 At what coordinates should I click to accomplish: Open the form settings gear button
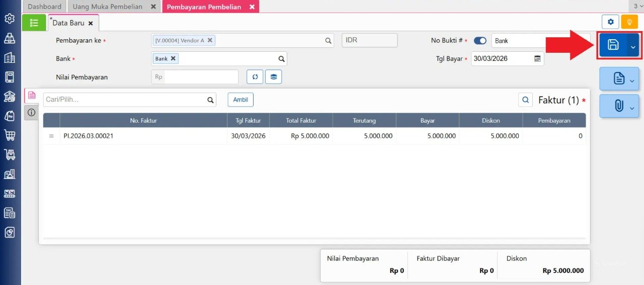[x=611, y=22]
